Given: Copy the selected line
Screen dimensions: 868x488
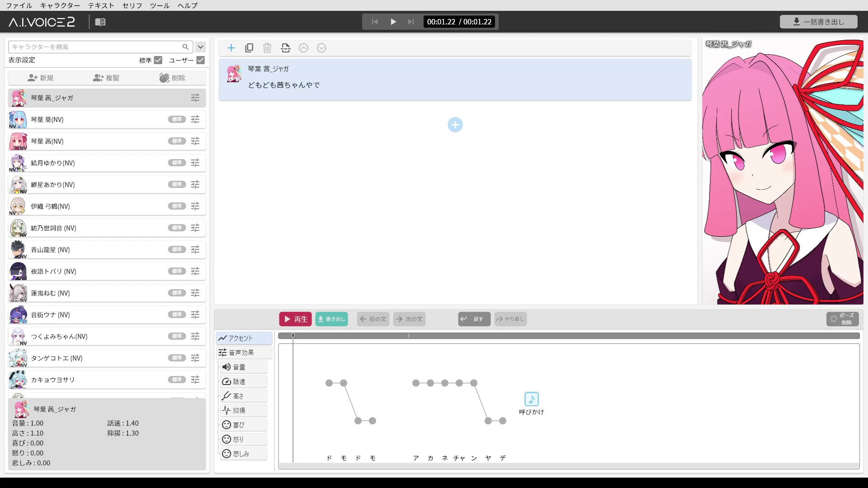Looking at the screenshot, I should [249, 48].
